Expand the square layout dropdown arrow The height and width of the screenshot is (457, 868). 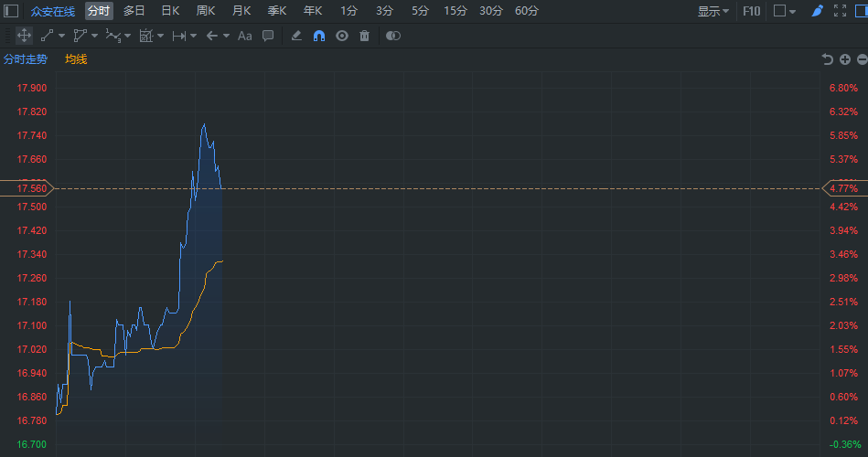click(792, 12)
